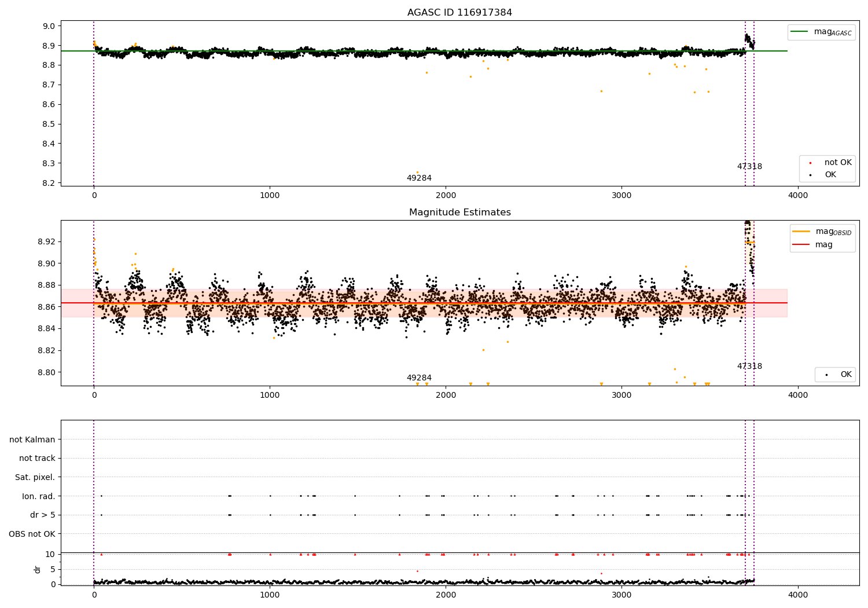This screenshot has width=868, height=608.
Task: Click the "2000" x-axis tick in top plot
Action: [x=446, y=195]
